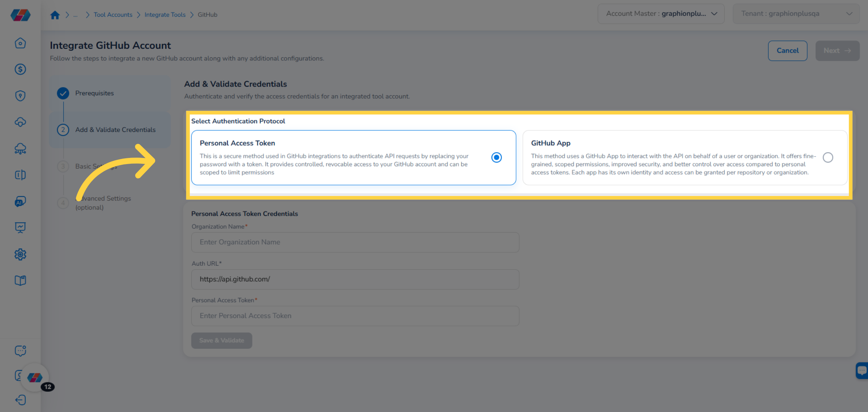Expand the breadcrumb ellipsis

75,15
